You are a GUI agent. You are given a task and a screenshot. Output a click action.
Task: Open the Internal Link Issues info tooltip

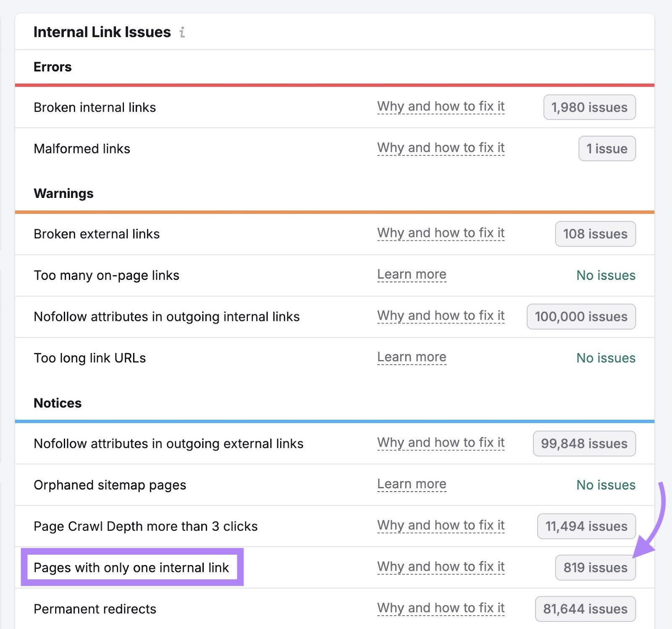182,32
